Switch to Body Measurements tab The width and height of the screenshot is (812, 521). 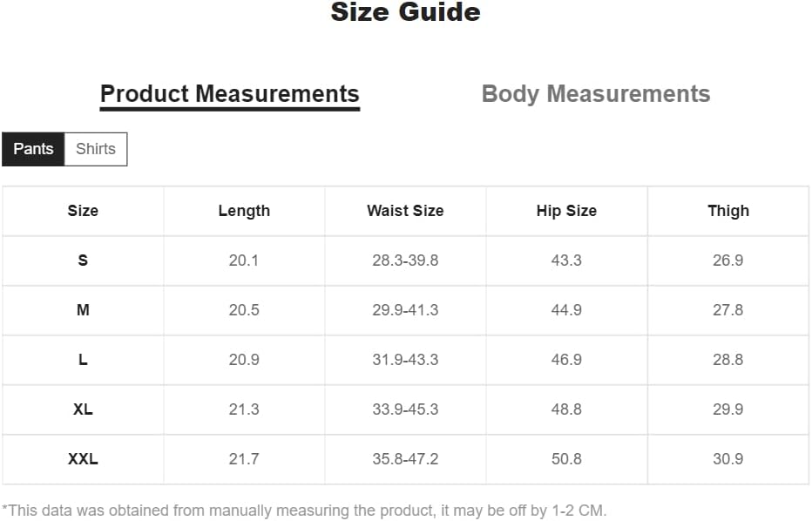pyautogui.click(x=596, y=94)
